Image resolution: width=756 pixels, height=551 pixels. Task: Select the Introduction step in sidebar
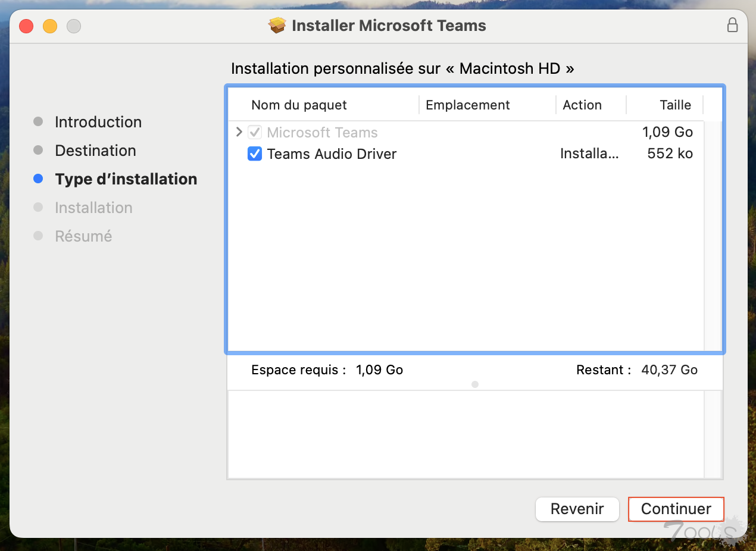click(x=98, y=122)
